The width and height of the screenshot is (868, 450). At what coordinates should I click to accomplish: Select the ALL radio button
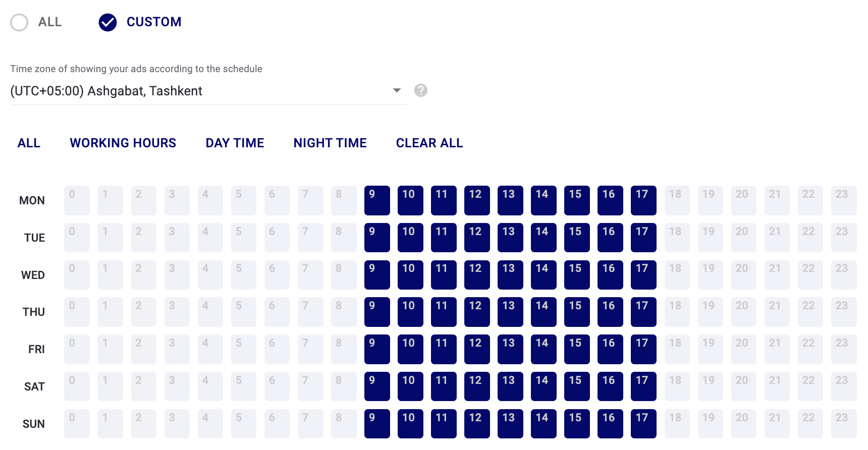(19, 22)
